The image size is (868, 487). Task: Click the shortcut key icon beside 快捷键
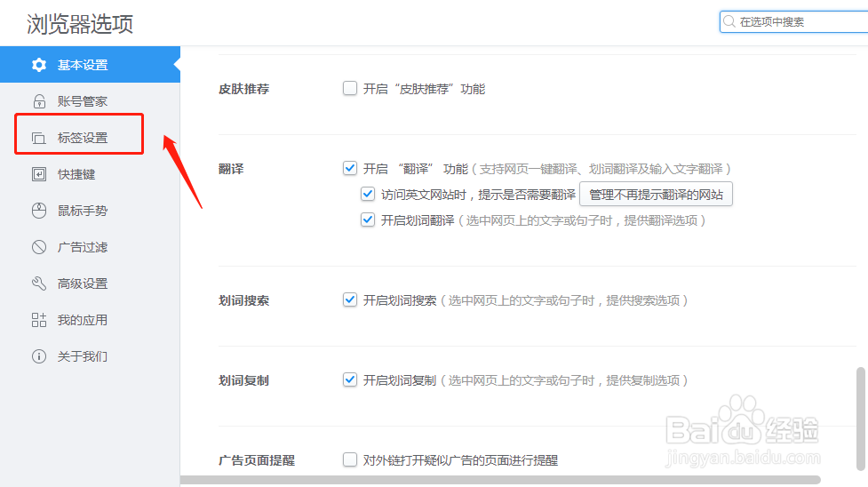39,174
